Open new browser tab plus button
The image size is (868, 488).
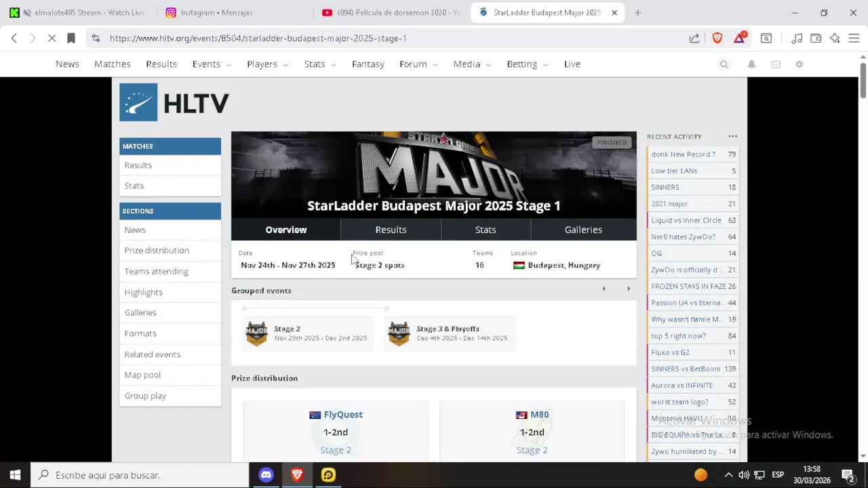point(637,12)
